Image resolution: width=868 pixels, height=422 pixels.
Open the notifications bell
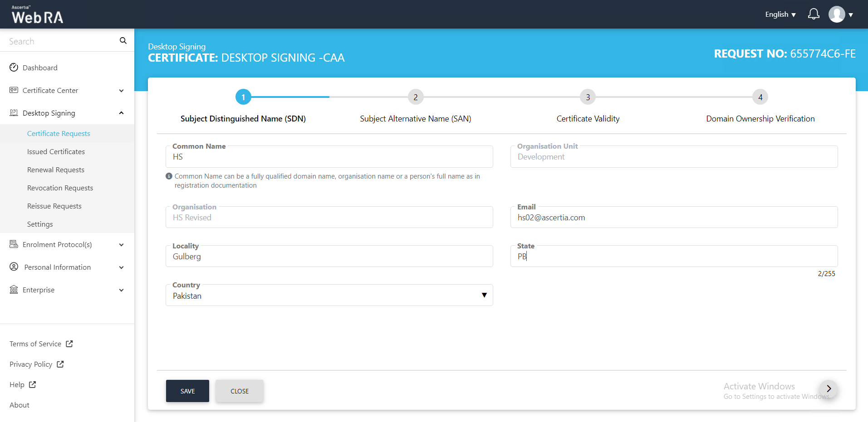[814, 15]
